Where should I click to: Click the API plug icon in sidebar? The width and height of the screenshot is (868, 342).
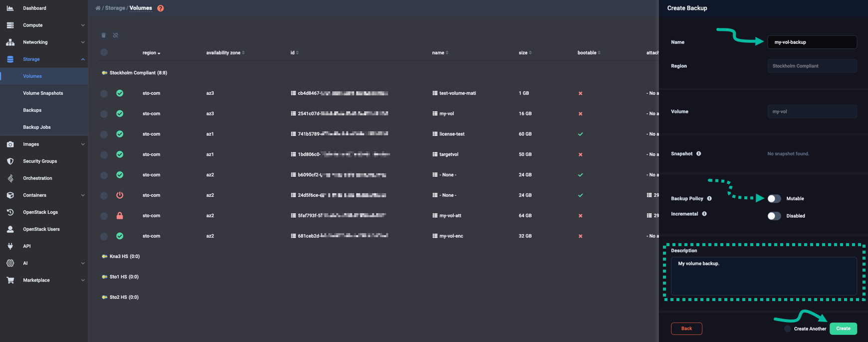point(10,246)
